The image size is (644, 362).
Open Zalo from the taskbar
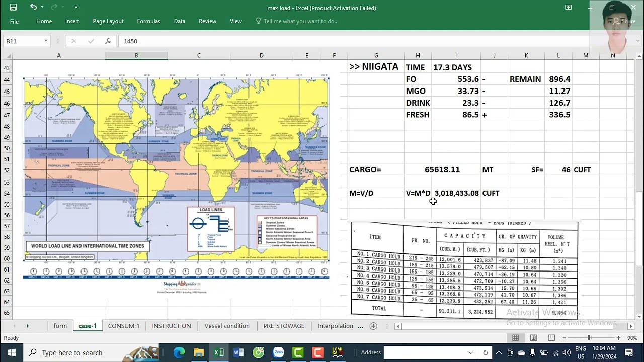(x=278, y=352)
